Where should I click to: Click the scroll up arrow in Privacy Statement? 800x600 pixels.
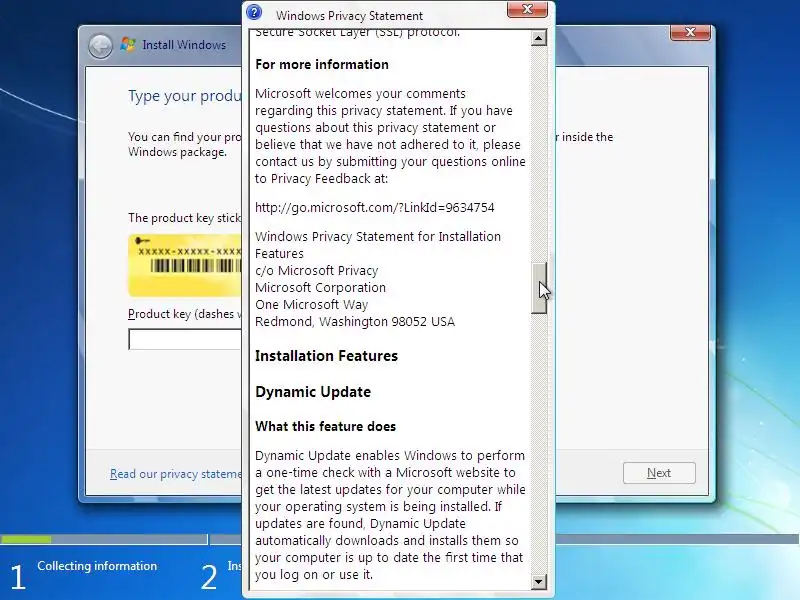point(538,38)
